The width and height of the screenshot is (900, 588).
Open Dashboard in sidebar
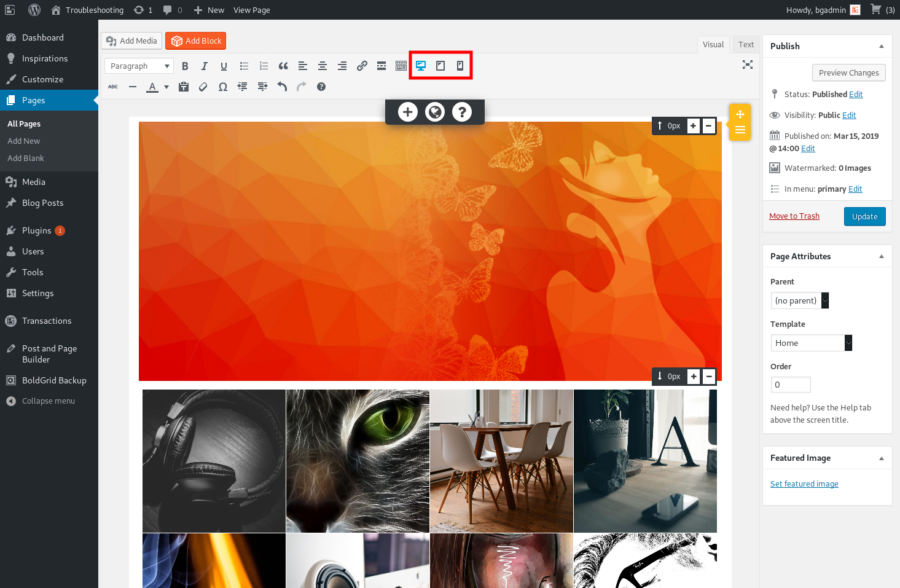click(x=49, y=37)
